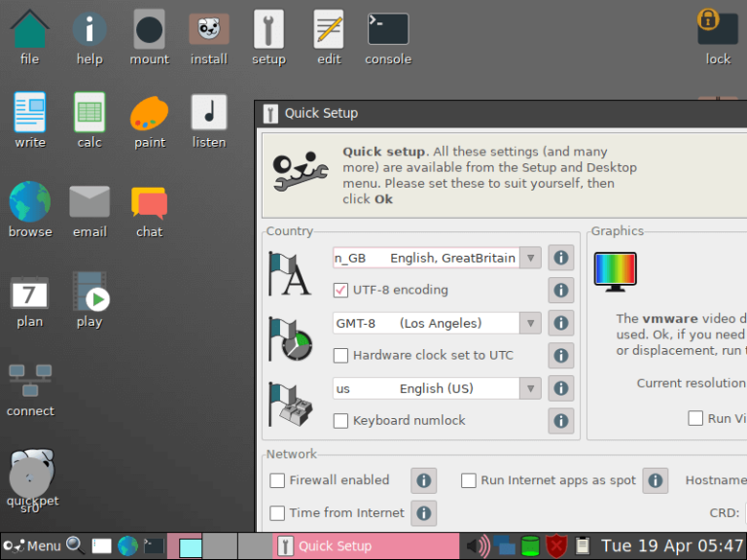Open the Menu button on taskbar

coord(32,545)
